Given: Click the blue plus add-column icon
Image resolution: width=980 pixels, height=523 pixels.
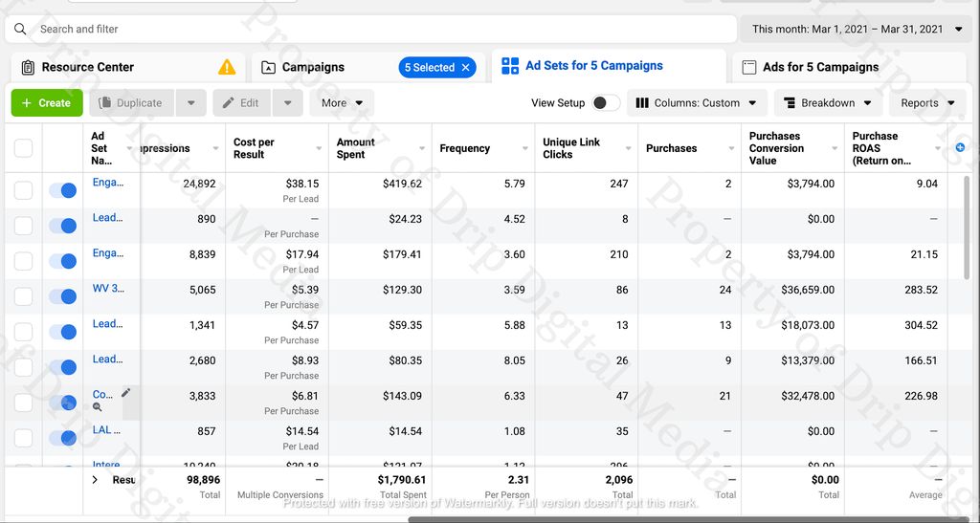Looking at the screenshot, I should 960,147.
